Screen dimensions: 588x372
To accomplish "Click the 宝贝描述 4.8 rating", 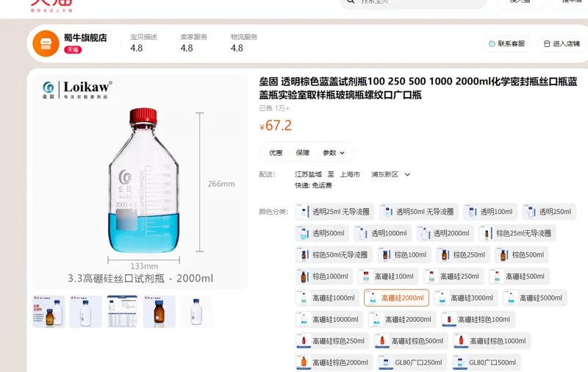I will pyautogui.click(x=143, y=43).
